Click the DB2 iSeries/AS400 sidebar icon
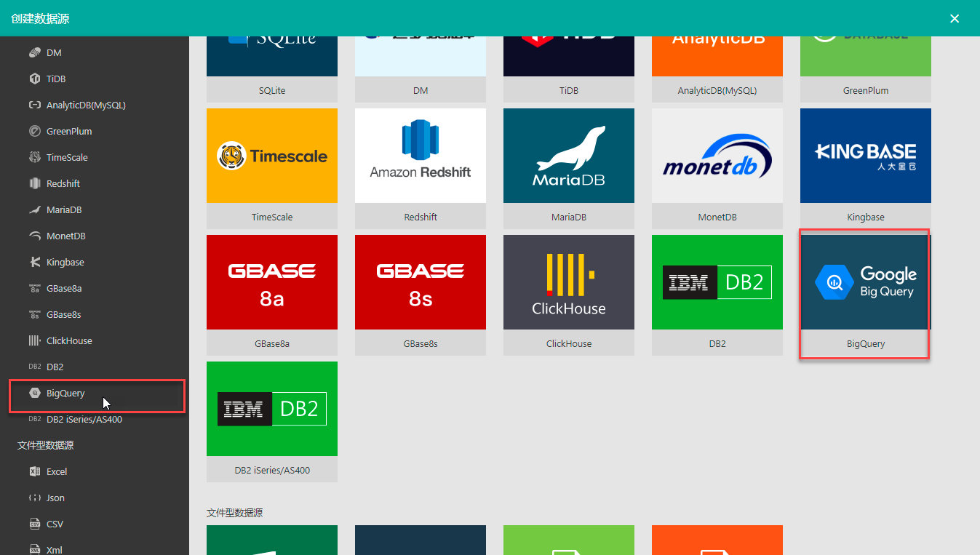Viewport: 980px width, 555px height. point(34,420)
